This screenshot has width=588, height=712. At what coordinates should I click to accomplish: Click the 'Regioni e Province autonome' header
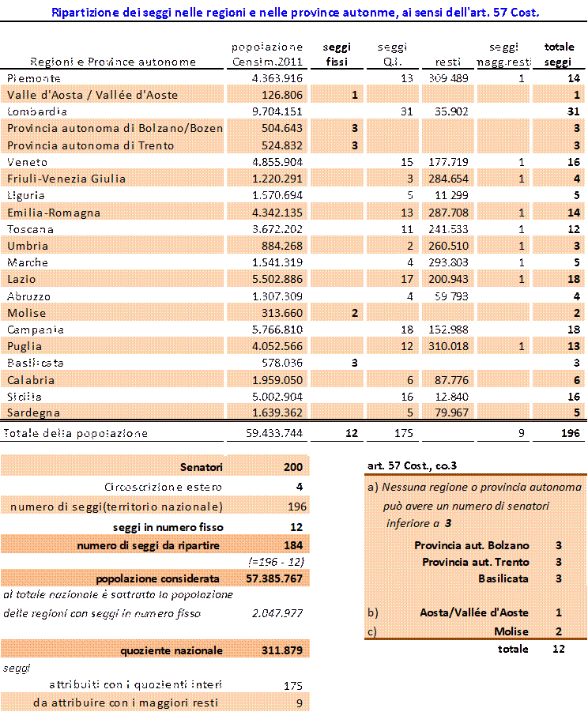tap(113, 62)
